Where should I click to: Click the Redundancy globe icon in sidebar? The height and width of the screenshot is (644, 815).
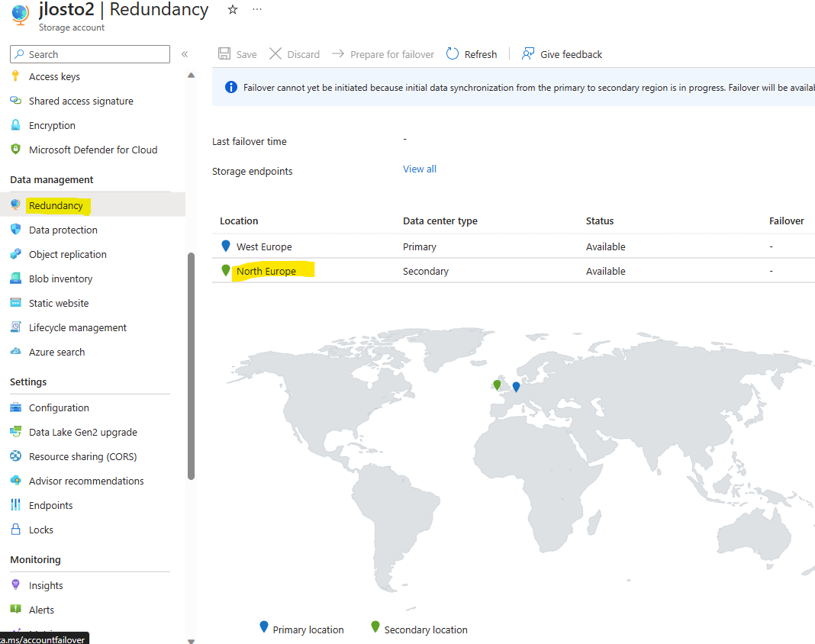[15, 204]
